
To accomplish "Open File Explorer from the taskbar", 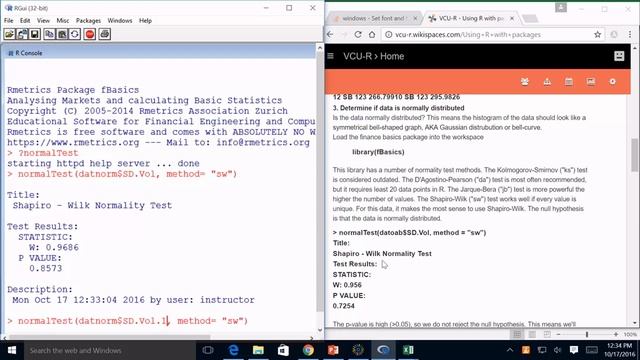I will (x=258, y=350).
